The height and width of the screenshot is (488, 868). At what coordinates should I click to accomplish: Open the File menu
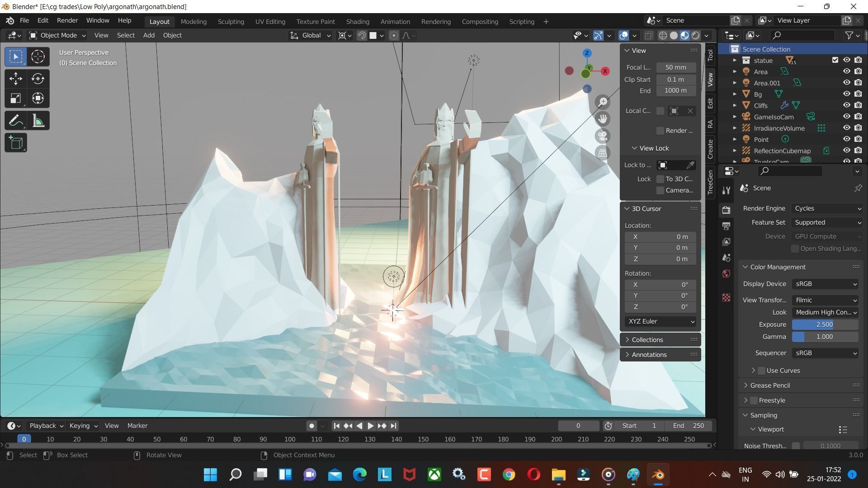[24, 21]
